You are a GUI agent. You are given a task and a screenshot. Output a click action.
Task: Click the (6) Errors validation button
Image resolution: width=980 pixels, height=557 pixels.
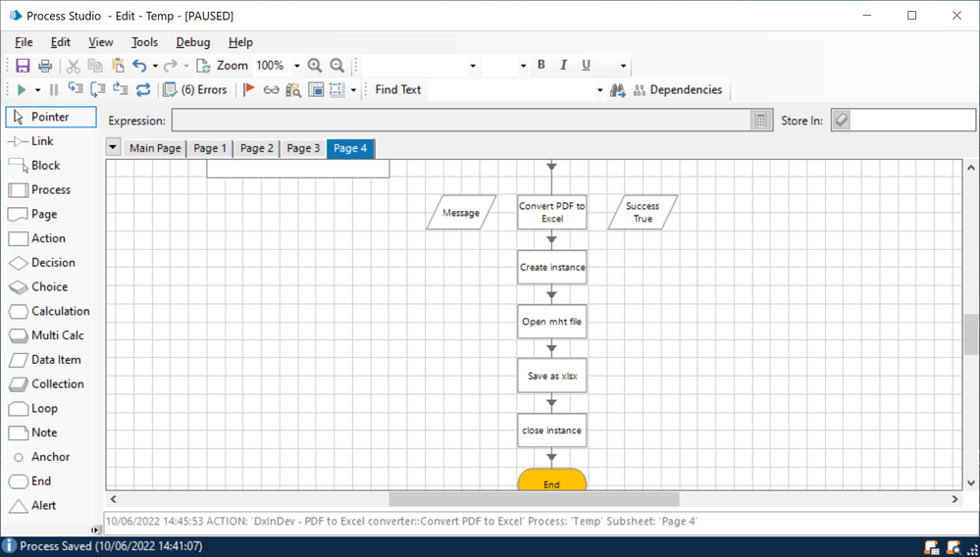[x=195, y=90]
